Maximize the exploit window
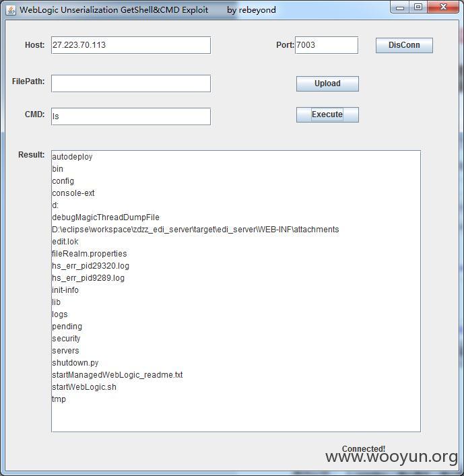This screenshot has height=476, width=464. pyautogui.click(x=418, y=7)
